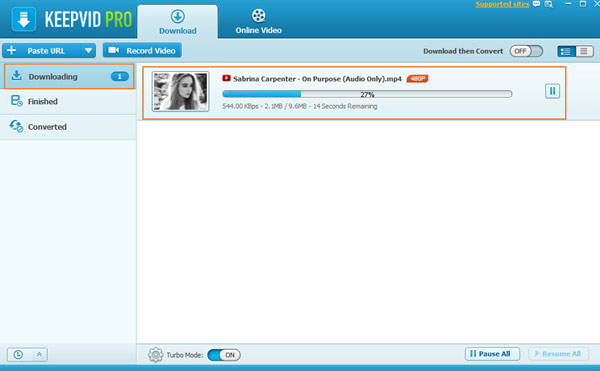Click the feedback speech bubble icon
The height and width of the screenshot is (371, 600).
tap(536, 4)
